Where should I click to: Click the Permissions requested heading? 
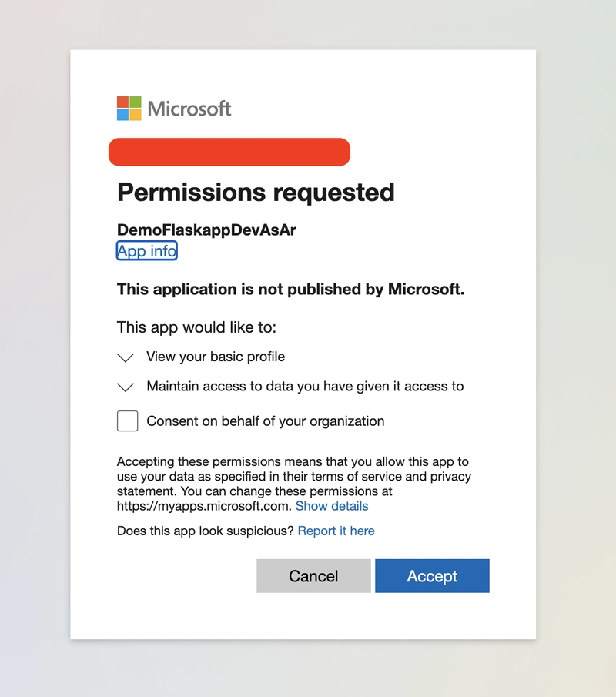pyautogui.click(x=256, y=193)
